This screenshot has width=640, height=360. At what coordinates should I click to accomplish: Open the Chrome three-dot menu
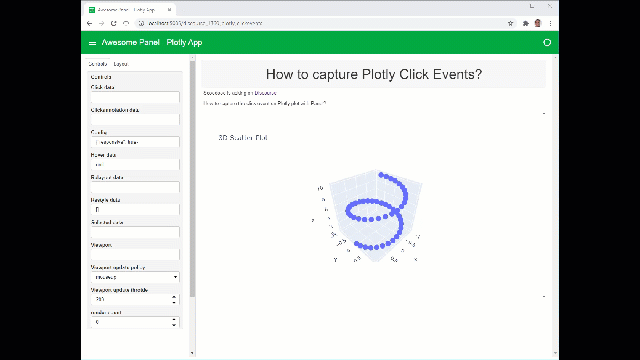coord(550,23)
